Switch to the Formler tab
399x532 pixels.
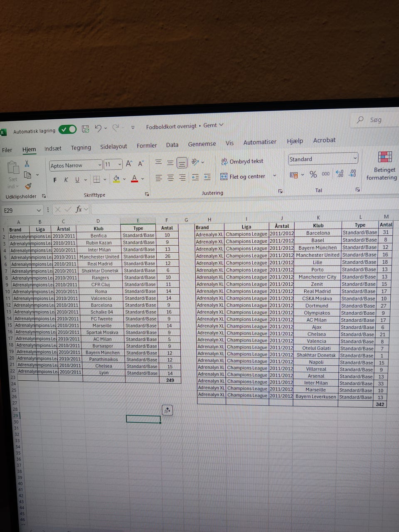[x=147, y=145]
